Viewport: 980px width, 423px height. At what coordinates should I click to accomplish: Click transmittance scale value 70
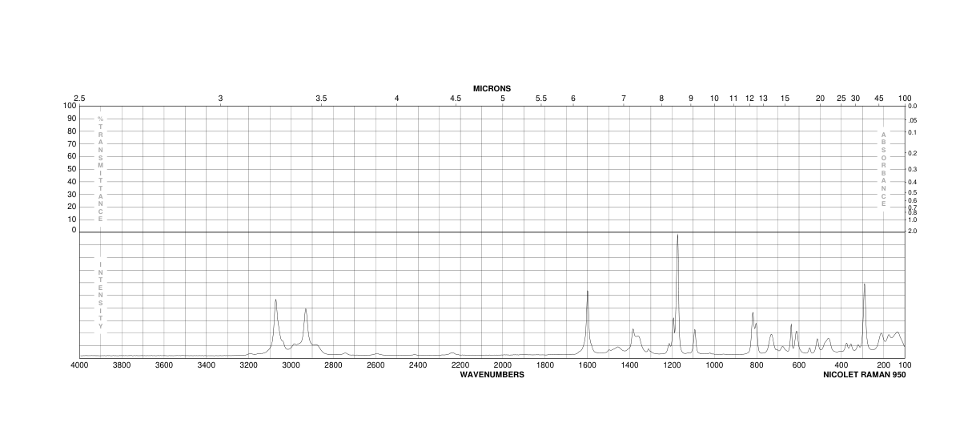[72, 143]
